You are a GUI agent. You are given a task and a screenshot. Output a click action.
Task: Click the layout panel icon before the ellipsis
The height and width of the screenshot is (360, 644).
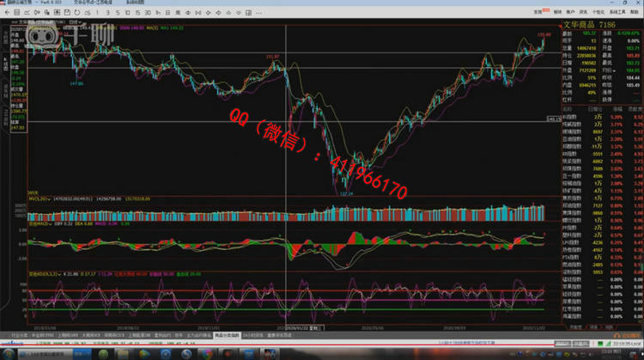(x=248, y=13)
